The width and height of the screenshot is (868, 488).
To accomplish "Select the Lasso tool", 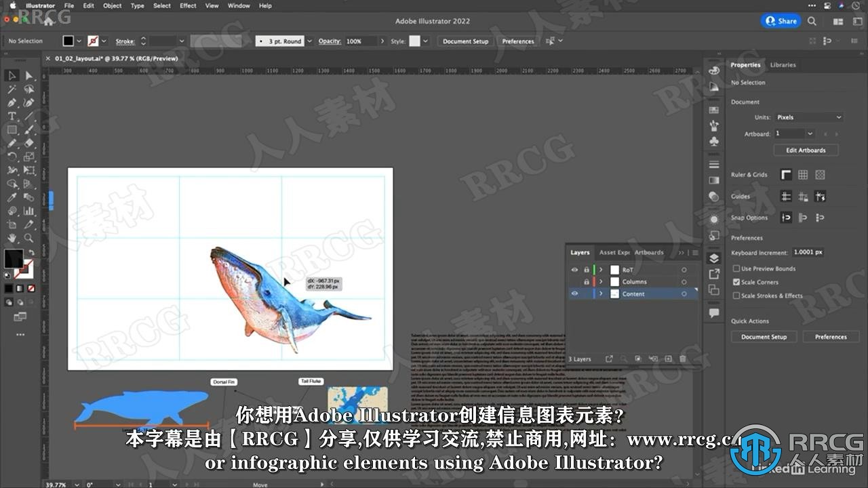I will [28, 89].
